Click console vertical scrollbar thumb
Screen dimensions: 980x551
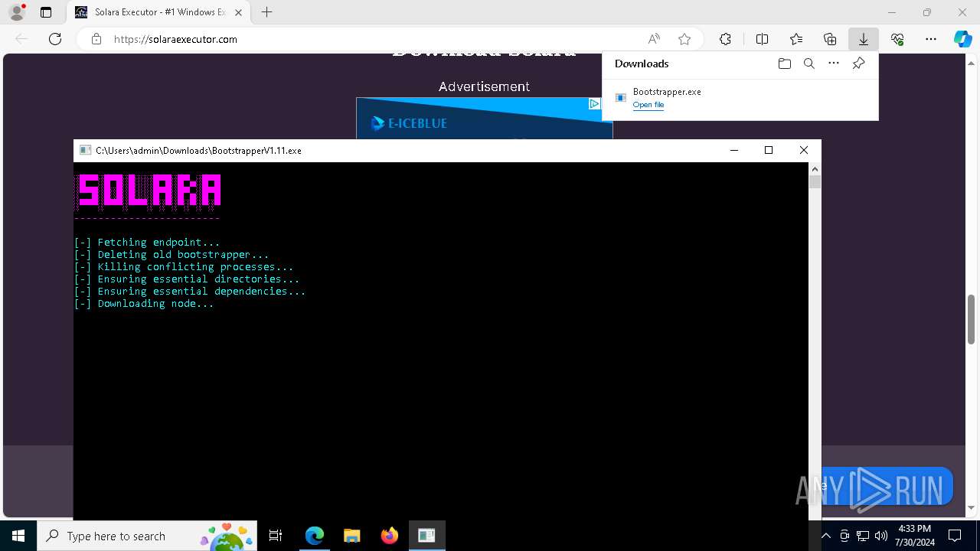[x=815, y=181]
